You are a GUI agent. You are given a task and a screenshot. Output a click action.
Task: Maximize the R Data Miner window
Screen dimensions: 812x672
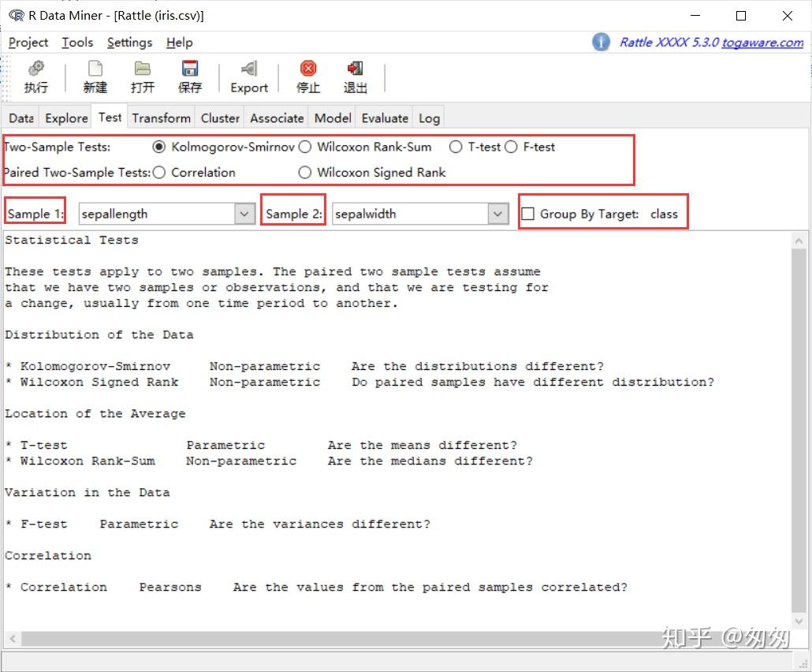click(x=741, y=16)
